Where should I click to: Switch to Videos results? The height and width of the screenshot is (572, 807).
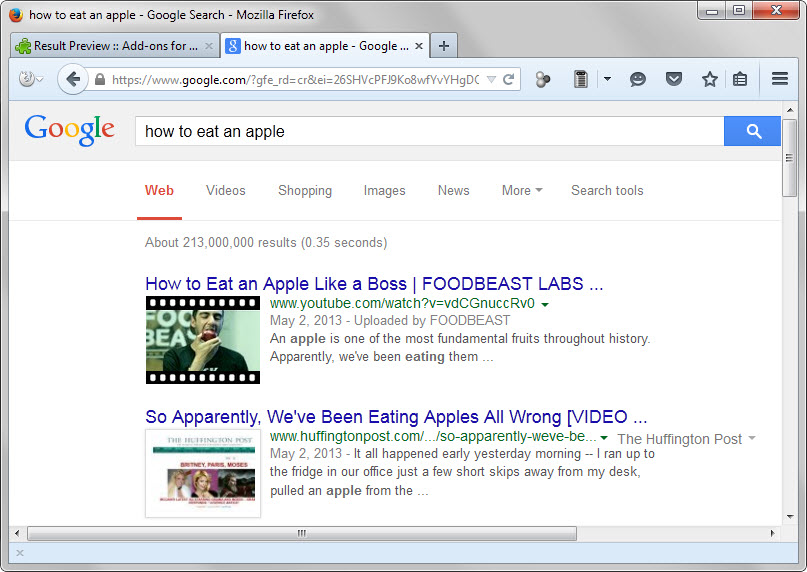click(x=225, y=190)
